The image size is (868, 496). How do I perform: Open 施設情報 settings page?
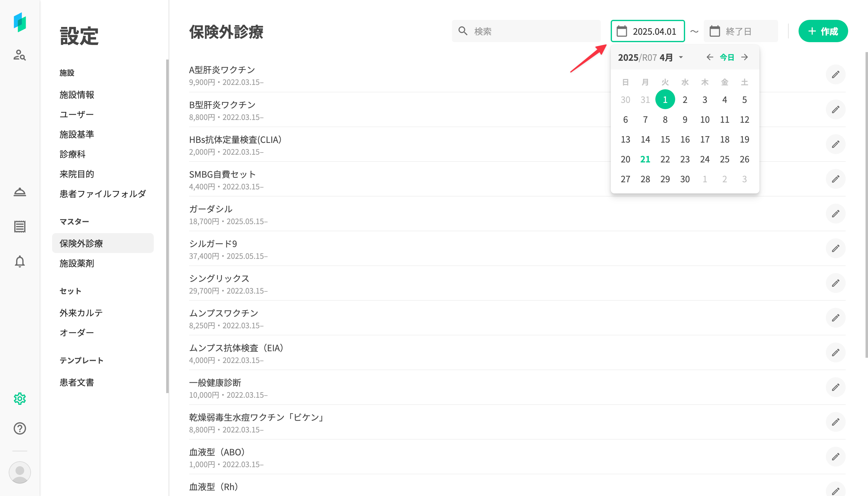pyautogui.click(x=77, y=94)
